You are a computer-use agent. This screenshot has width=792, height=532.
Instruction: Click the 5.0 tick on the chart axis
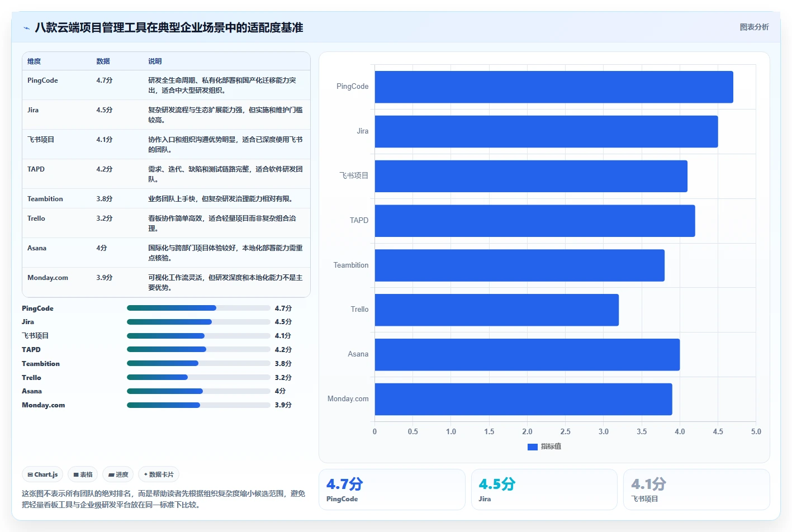pos(756,431)
